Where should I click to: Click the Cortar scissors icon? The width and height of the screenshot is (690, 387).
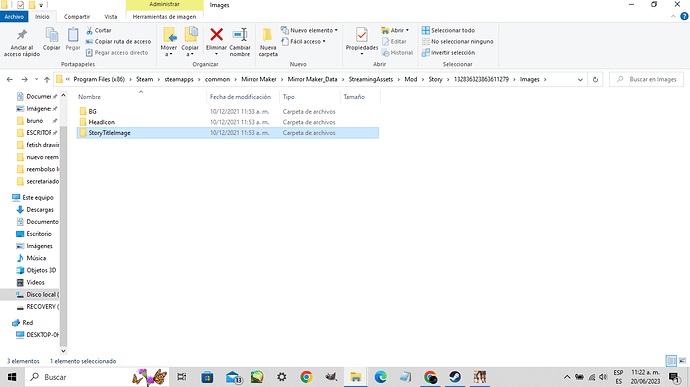(89, 30)
